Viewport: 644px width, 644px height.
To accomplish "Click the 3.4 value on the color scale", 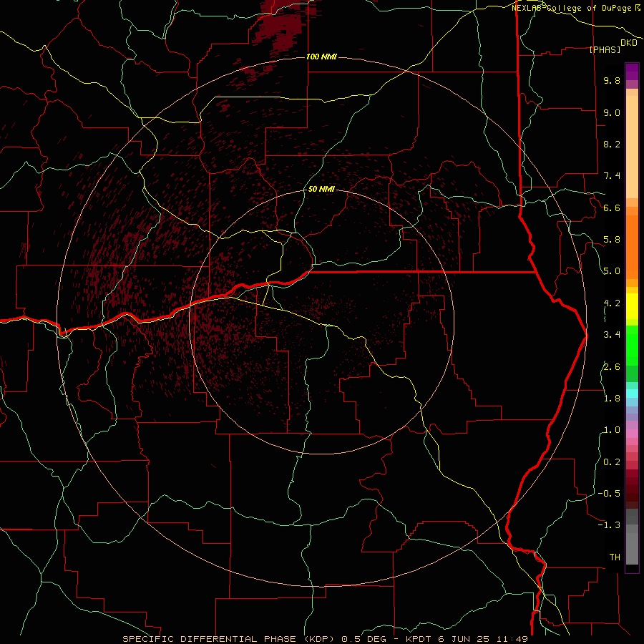I will (x=612, y=335).
